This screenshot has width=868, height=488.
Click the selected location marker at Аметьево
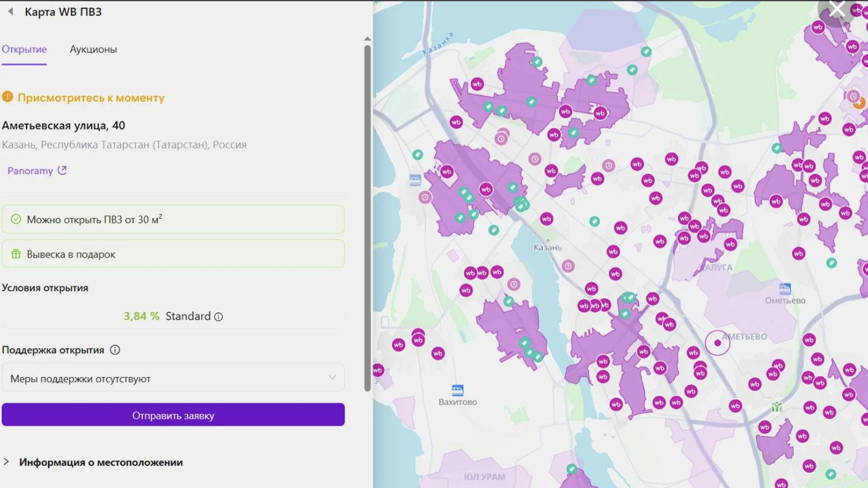click(717, 343)
